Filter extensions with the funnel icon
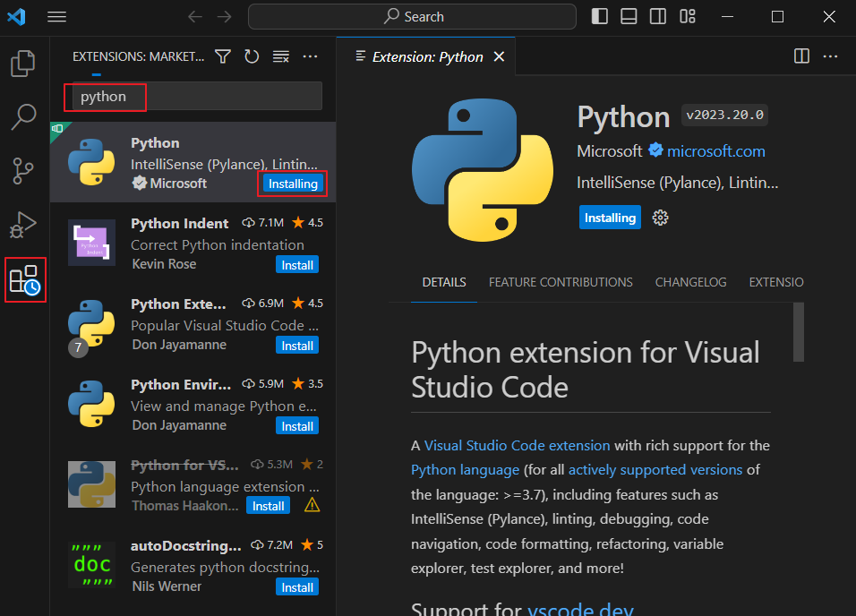The image size is (856, 616). (223, 56)
